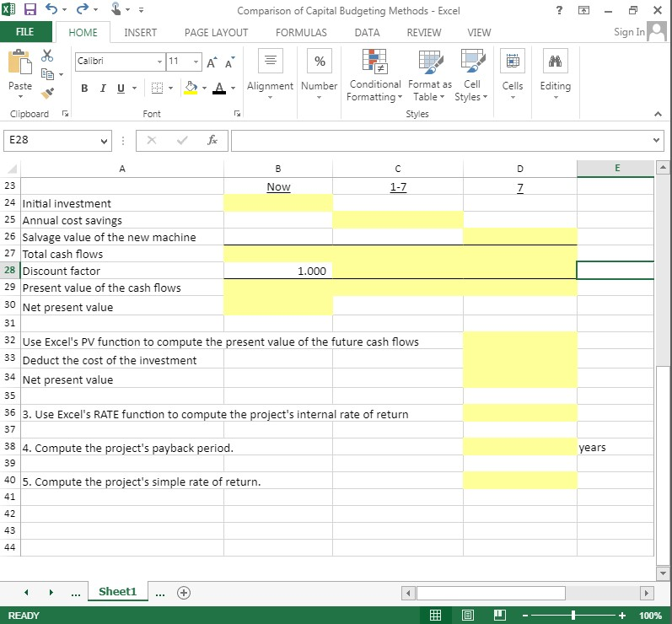The width and height of the screenshot is (672, 624).
Task: Toggle Italic formatting
Action: point(103,89)
